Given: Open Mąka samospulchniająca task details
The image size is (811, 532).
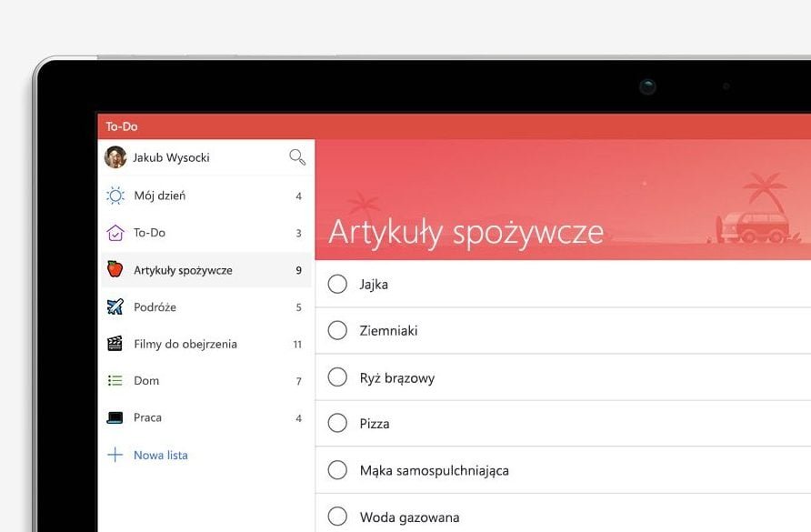Looking at the screenshot, I should click(x=434, y=470).
